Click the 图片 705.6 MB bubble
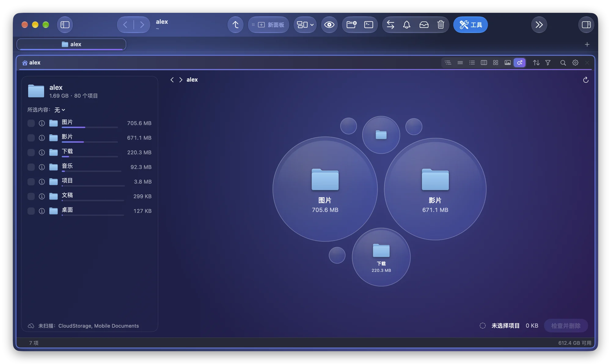The height and width of the screenshot is (364, 611). tap(325, 189)
